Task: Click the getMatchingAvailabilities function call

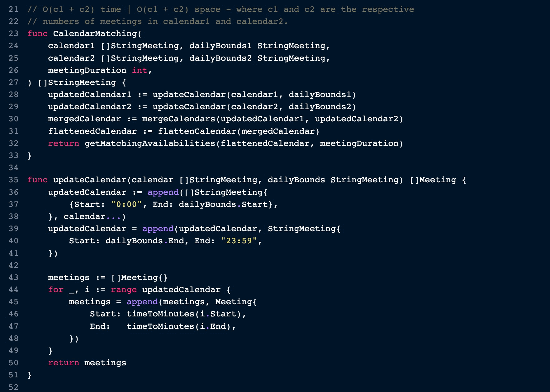Action: pyautogui.click(x=150, y=143)
